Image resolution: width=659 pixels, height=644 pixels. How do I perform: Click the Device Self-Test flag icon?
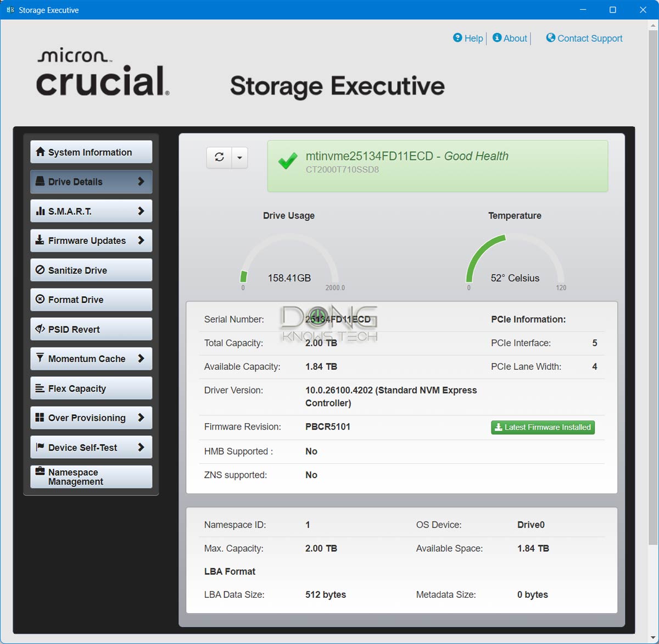40,447
